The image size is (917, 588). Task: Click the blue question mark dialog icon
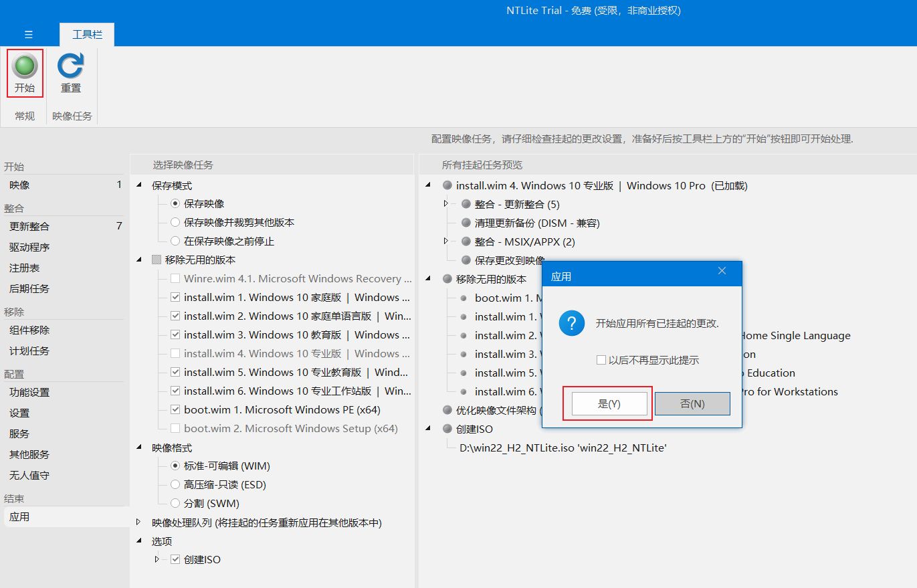(x=571, y=324)
